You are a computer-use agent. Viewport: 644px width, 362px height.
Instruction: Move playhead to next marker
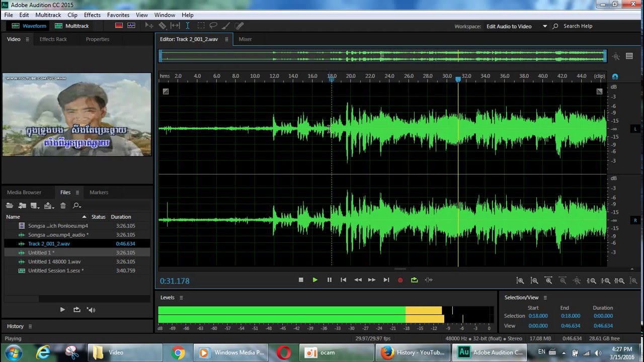pyautogui.click(x=386, y=280)
